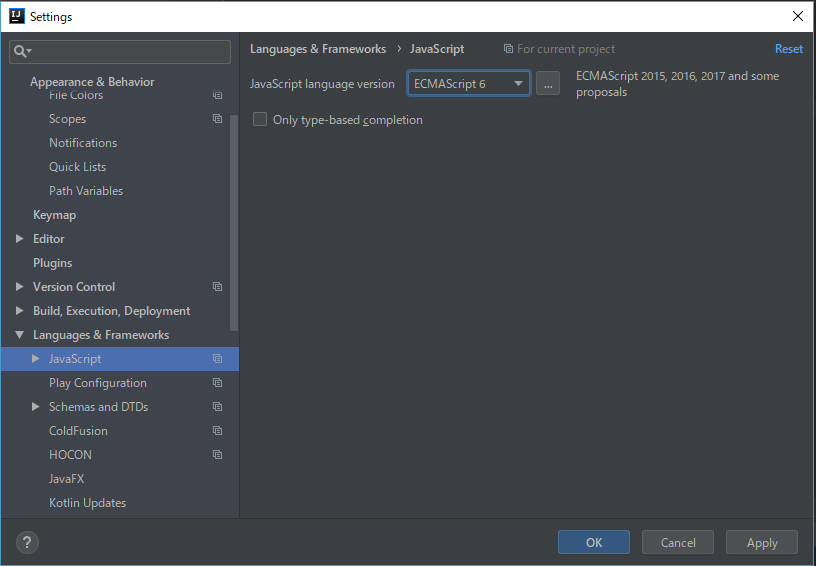Click the Apply button
This screenshot has width=816, height=566.
(762, 543)
